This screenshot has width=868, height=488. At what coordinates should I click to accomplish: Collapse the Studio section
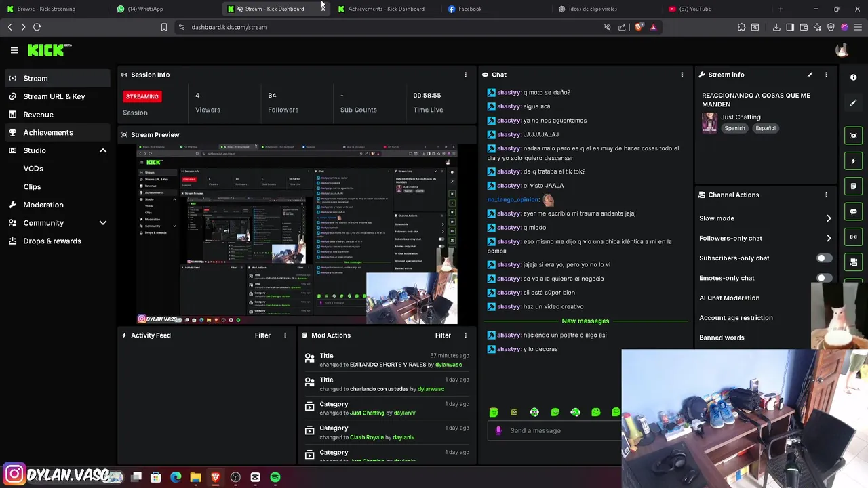[x=103, y=150]
